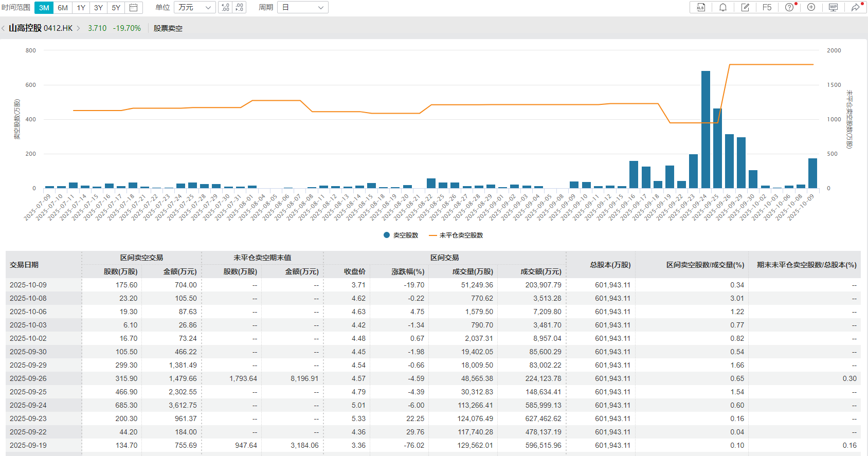Open the edit pencil icon
Image resolution: width=868 pixels, height=456 pixels.
click(x=745, y=7)
